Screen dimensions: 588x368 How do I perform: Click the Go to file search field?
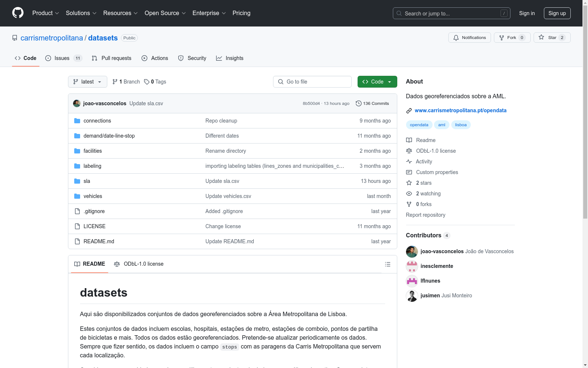[312, 82]
